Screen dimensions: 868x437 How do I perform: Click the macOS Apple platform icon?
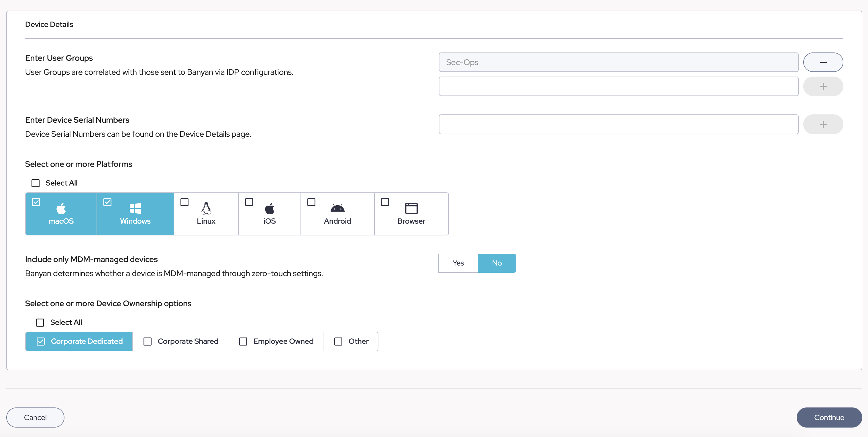tap(61, 208)
